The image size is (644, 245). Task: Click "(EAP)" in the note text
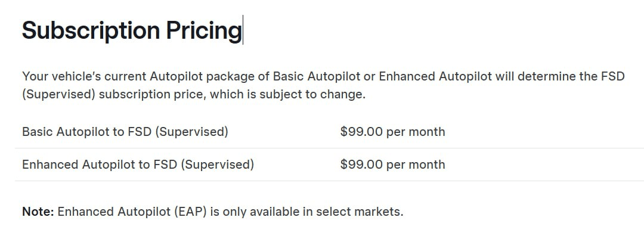coord(190,212)
